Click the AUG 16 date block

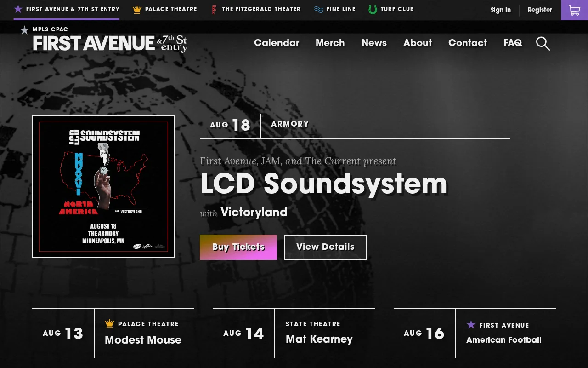coord(424,333)
